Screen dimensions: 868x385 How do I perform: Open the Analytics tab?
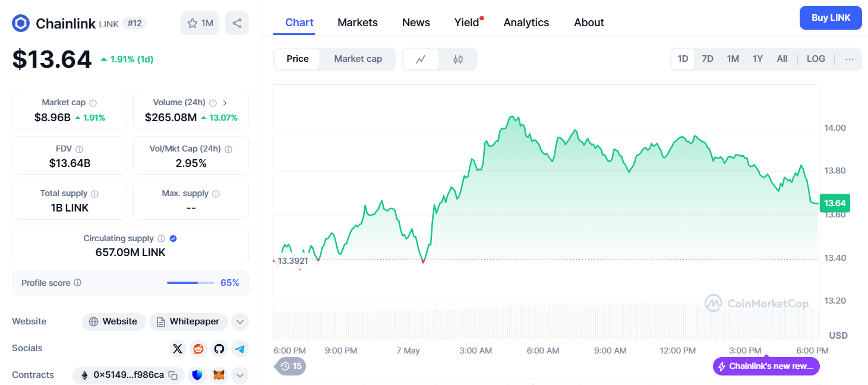[x=526, y=23]
